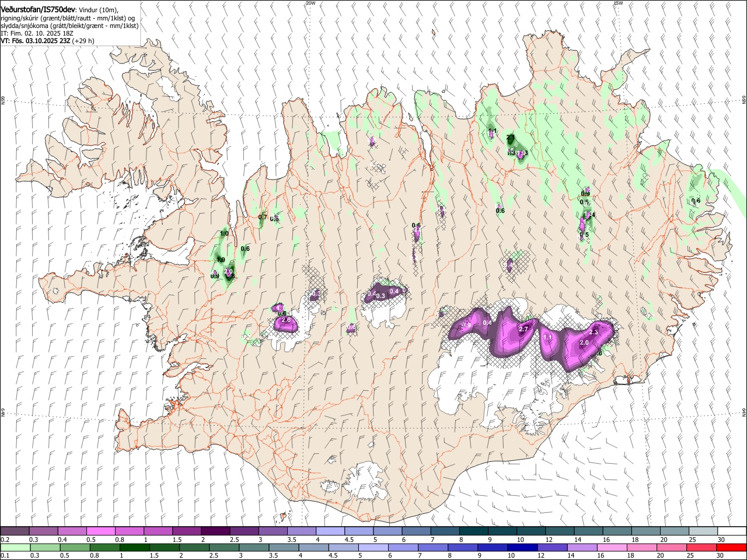
Task: Click the '2.6' snowfall value on the map
Action: coord(286,320)
